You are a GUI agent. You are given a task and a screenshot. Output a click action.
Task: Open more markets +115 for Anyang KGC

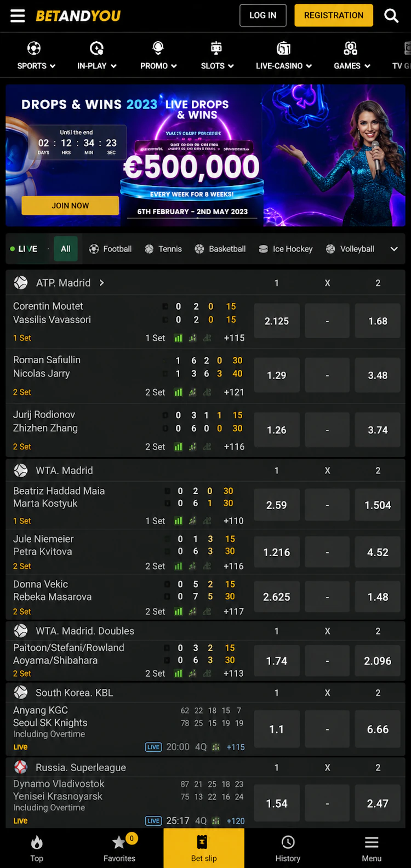[x=236, y=747]
